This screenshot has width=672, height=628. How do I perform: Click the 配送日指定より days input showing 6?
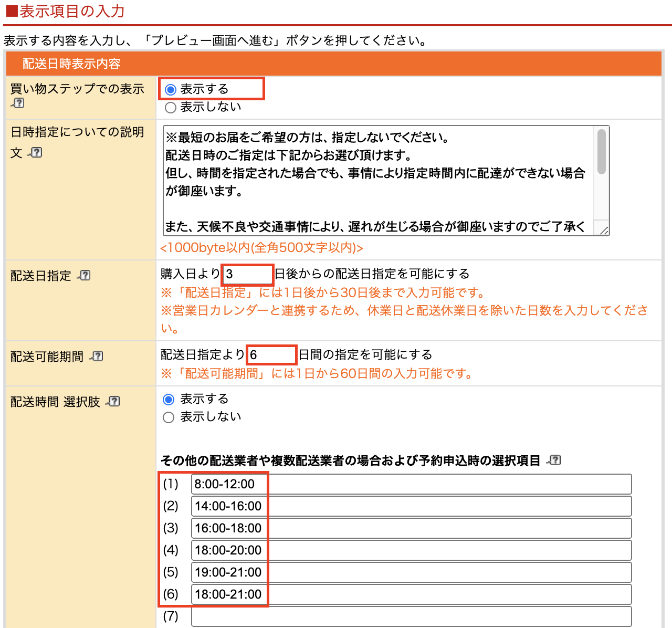pos(271,355)
